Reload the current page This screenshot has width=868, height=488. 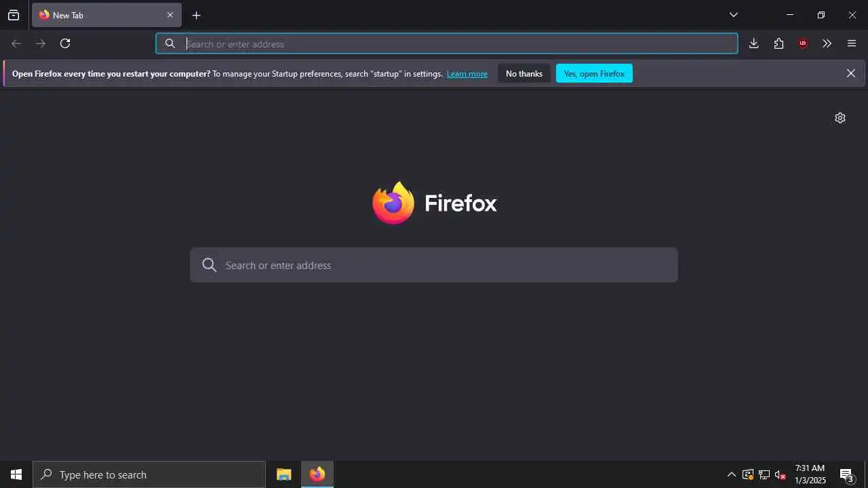pos(65,43)
